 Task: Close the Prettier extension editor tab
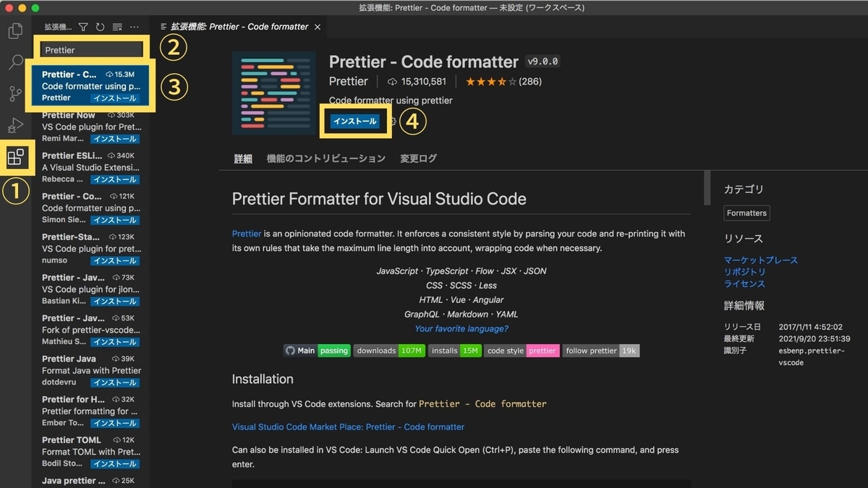pyautogui.click(x=317, y=27)
